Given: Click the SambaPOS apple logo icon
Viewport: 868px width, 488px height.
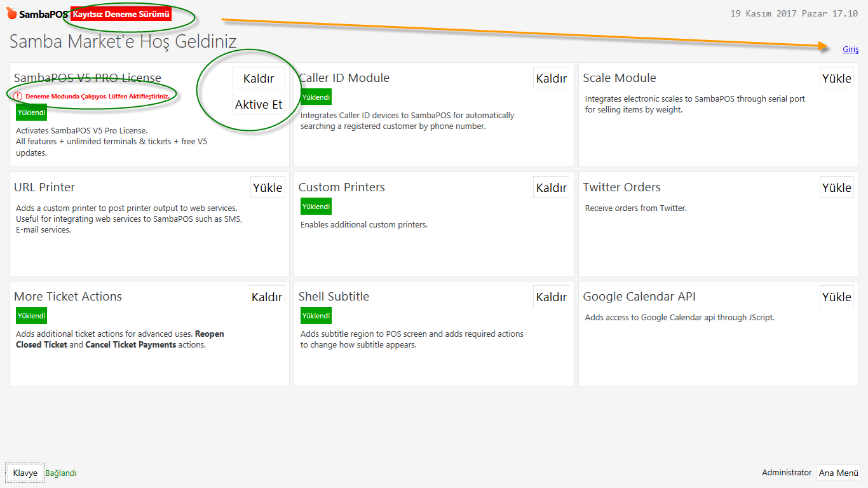Looking at the screenshot, I should pyautogui.click(x=11, y=13).
